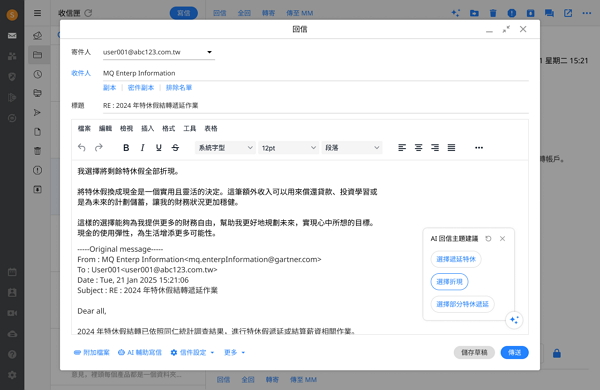This screenshot has height=390, width=600.
Task: Align text left
Action: pos(402,148)
